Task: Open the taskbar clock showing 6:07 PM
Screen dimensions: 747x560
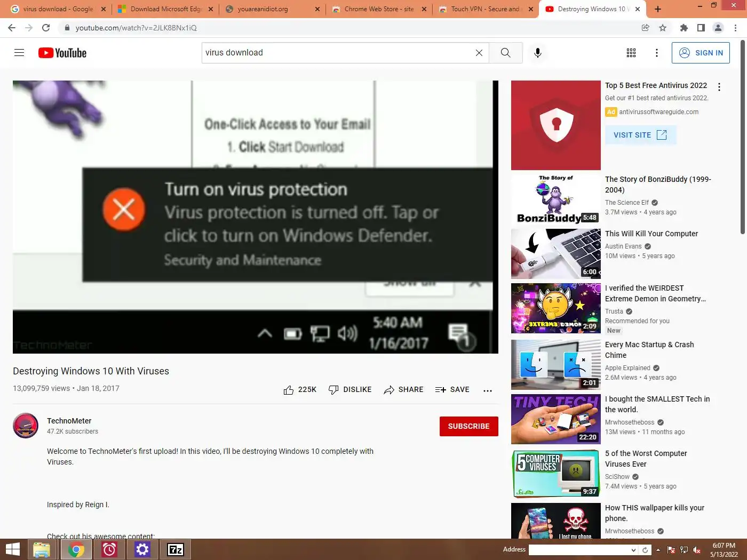Action: point(724,550)
